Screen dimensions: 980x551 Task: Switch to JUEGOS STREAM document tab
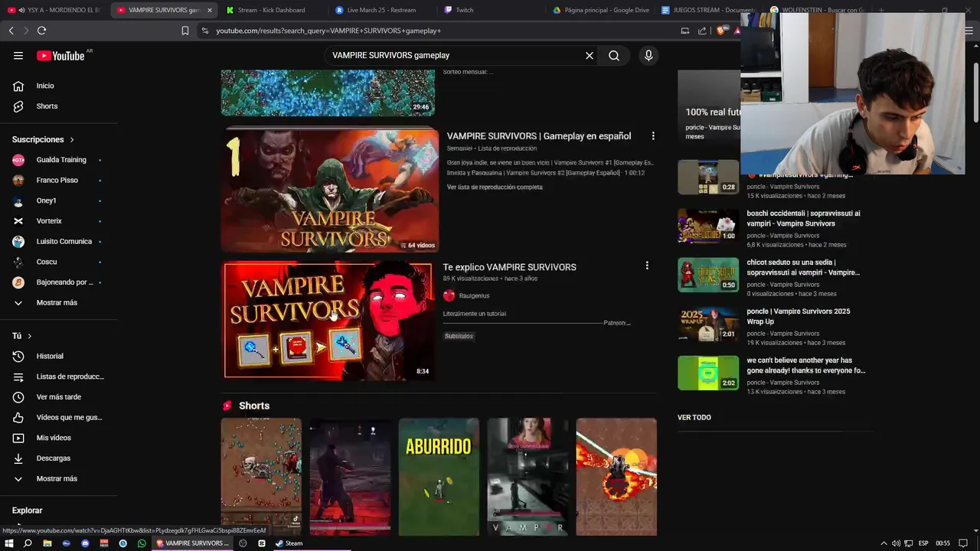(708, 10)
